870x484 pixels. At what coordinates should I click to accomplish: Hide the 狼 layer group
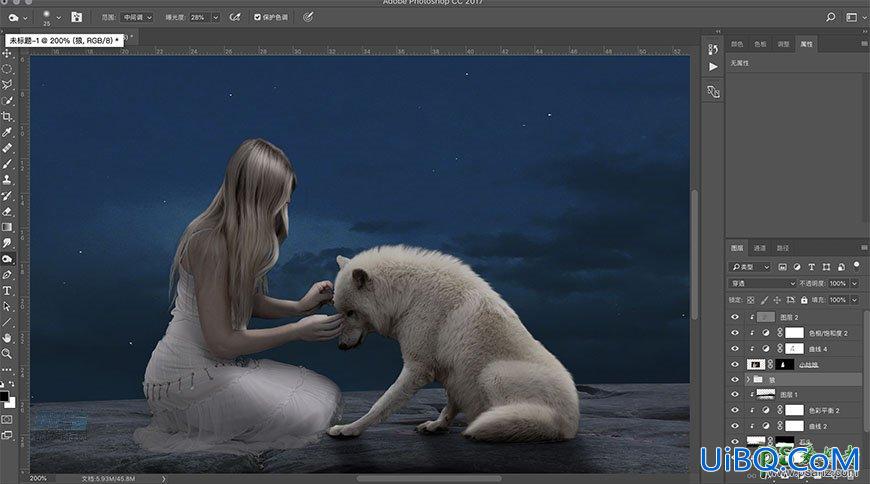[735, 380]
